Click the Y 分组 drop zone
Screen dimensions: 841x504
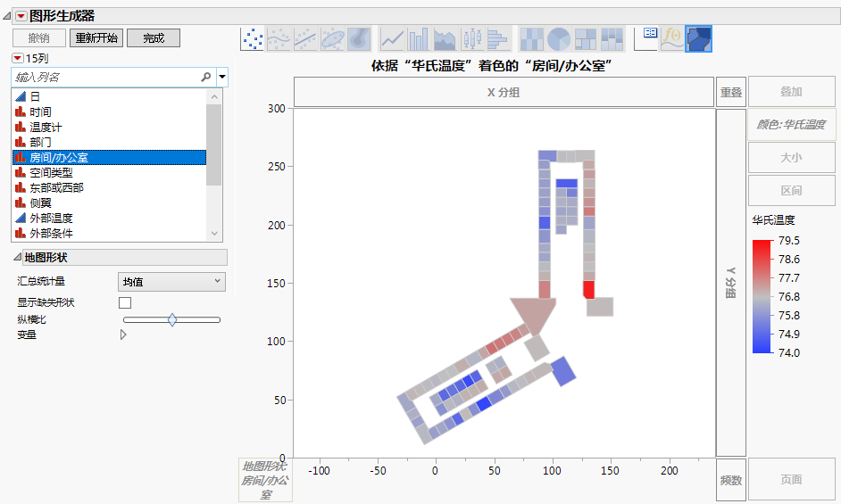(x=730, y=283)
